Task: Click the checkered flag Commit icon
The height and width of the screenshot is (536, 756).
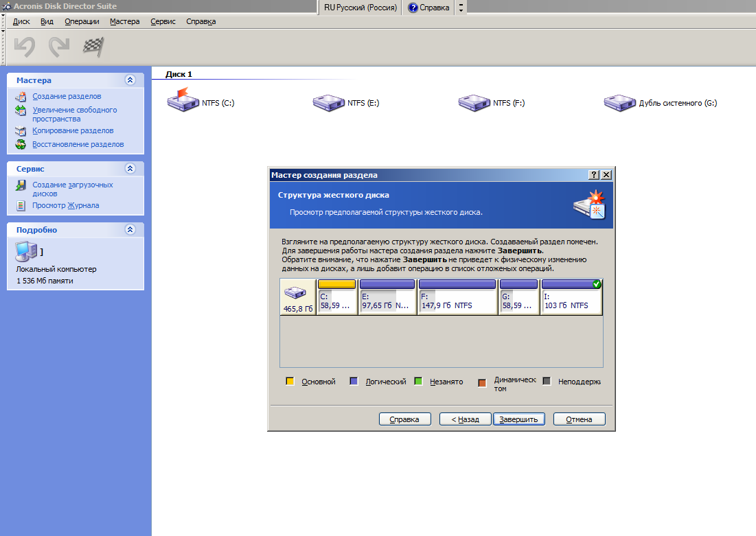Action: point(93,47)
